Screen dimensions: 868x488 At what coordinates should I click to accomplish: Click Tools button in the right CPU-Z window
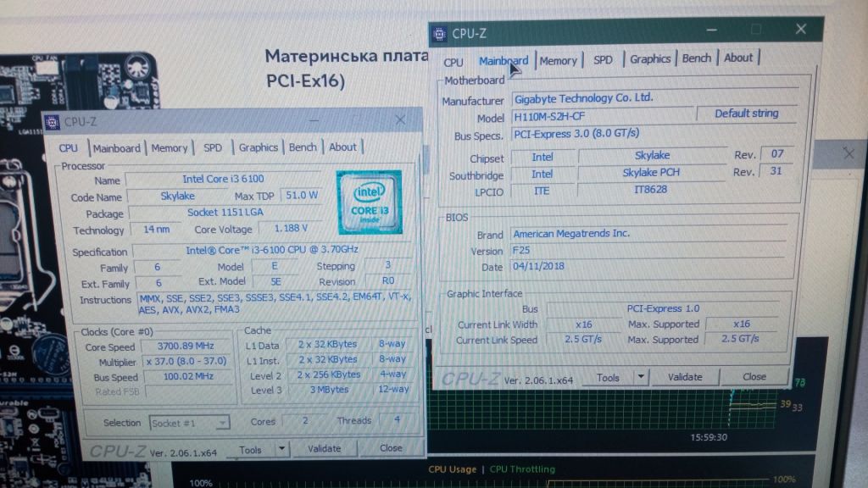click(x=608, y=378)
